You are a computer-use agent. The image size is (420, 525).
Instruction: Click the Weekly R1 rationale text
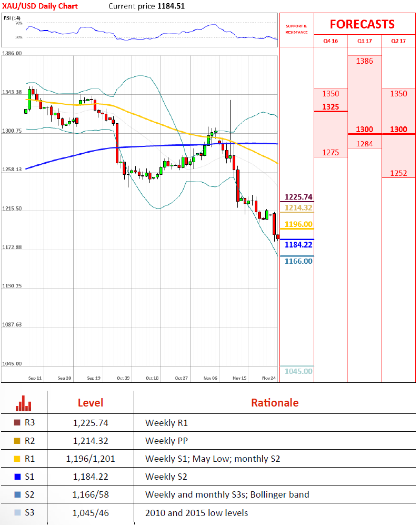coord(166,423)
